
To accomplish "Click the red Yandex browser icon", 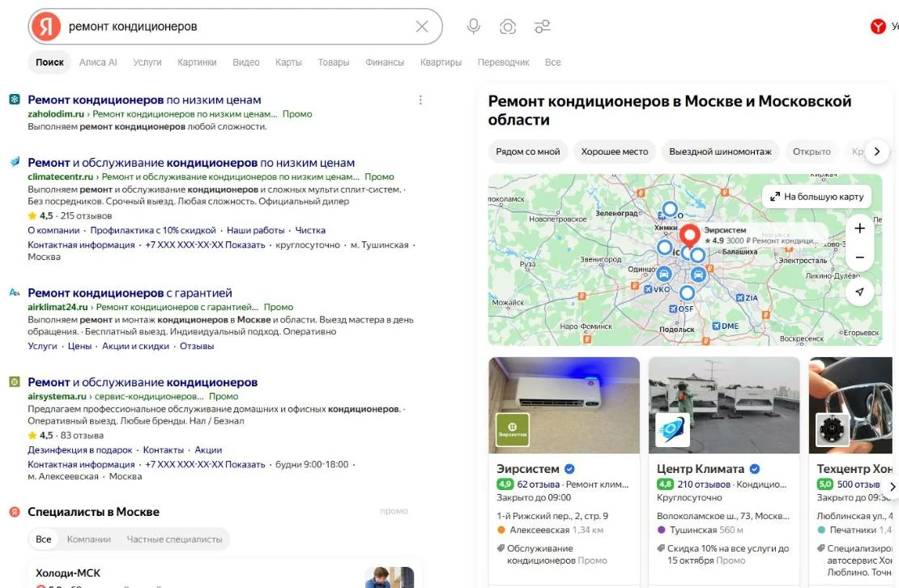I will pos(878,27).
